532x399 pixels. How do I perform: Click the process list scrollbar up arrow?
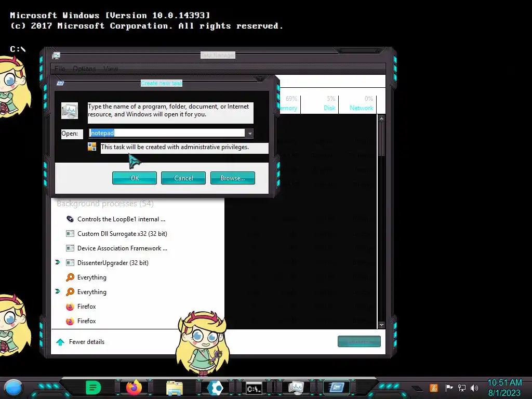[382, 118]
